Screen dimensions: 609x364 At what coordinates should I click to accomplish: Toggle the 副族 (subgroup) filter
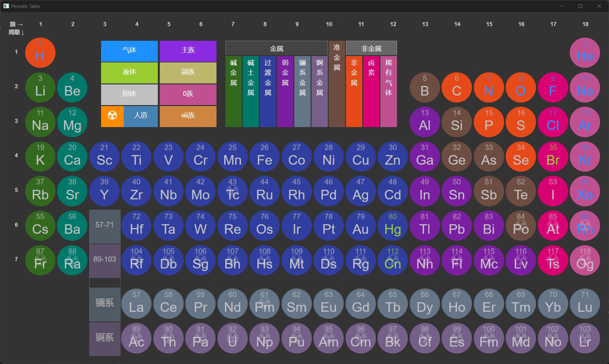click(188, 73)
